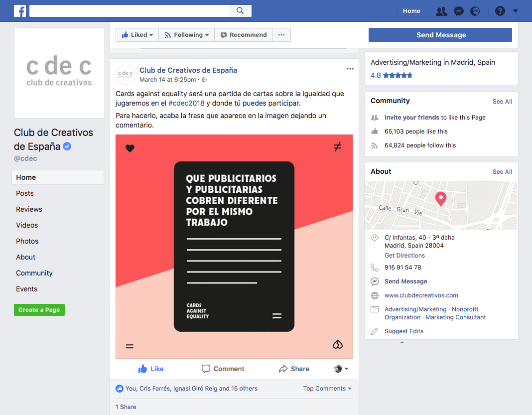Click the Get Directions link

pos(404,256)
